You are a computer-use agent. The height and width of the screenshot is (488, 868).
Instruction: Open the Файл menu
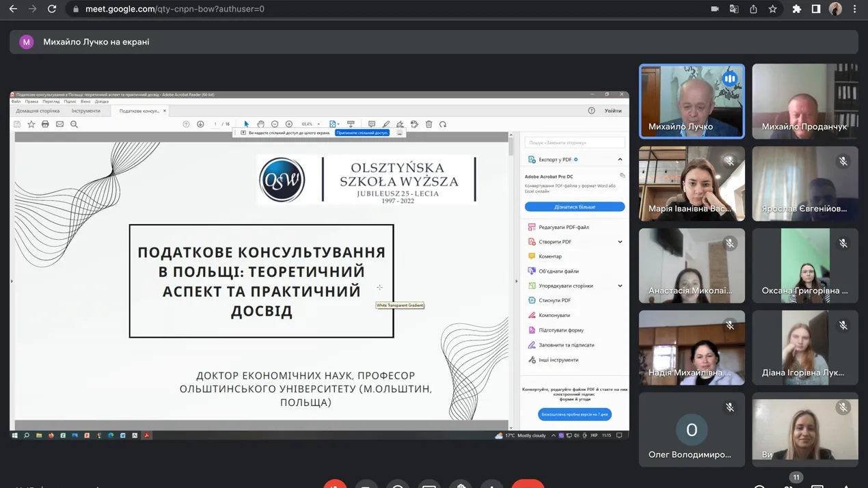point(16,102)
